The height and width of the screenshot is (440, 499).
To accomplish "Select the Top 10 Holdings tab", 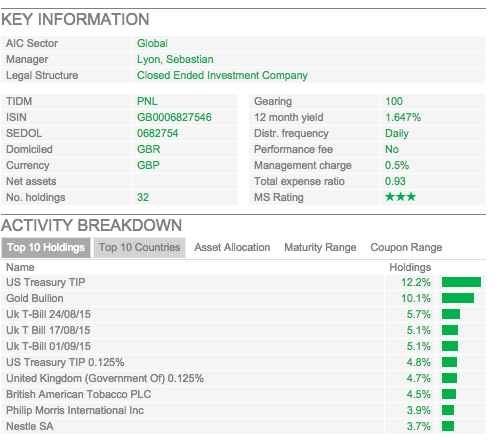I will pyautogui.click(x=46, y=247).
